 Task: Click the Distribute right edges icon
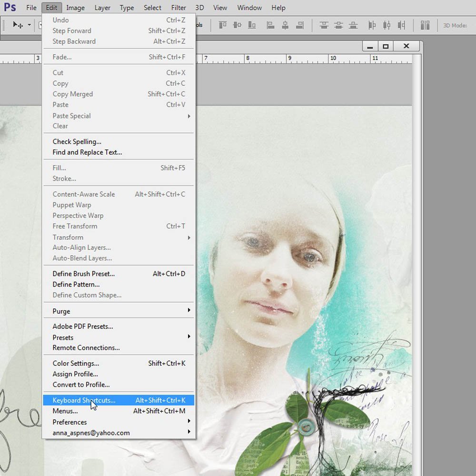401,25
